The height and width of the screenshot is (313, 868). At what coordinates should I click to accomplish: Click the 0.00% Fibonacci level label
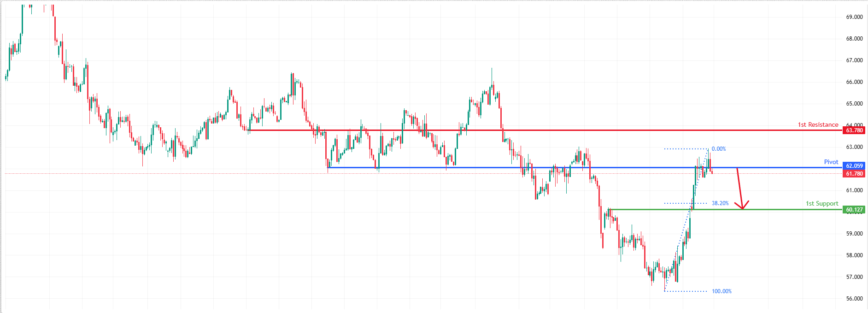(718, 149)
